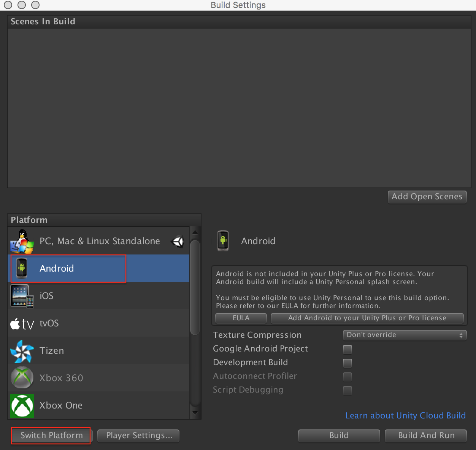This screenshot has height=450, width=476.
Task: Click the Scenes In Build header
Action: click(239, 21)
